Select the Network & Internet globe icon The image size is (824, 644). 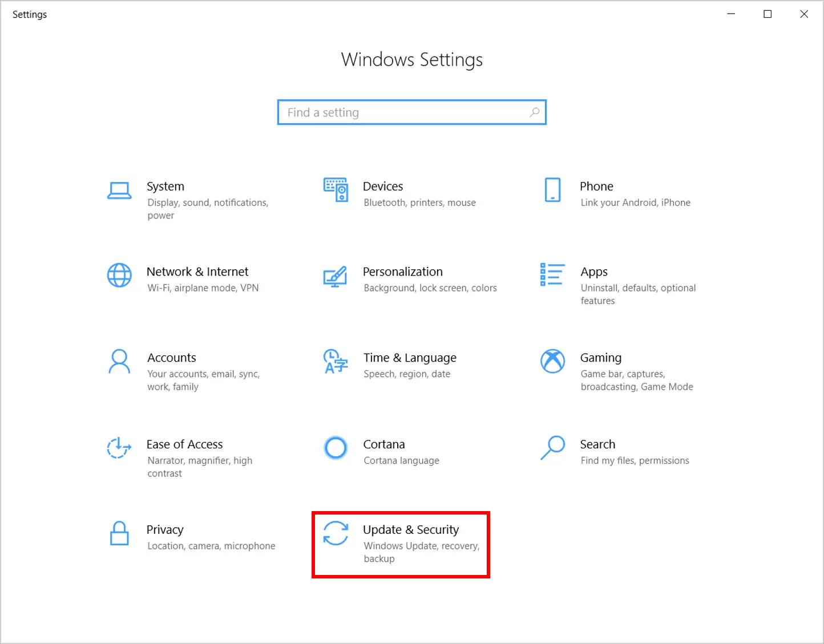pos(119,276)
